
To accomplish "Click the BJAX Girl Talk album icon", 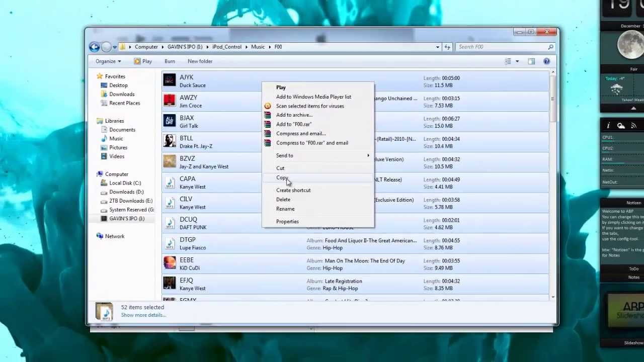I will coord(170,121).
